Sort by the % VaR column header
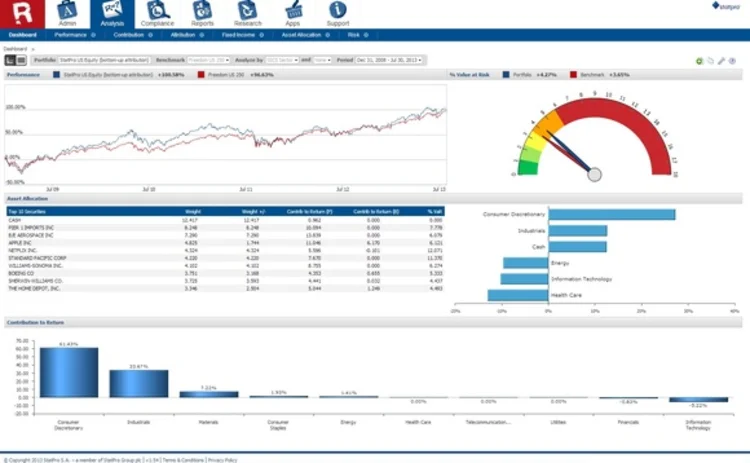 (x=435, y=211)
